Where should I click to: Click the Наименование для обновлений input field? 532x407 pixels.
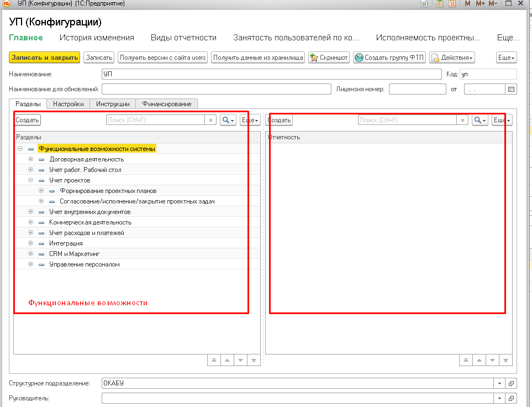[216, 89]
